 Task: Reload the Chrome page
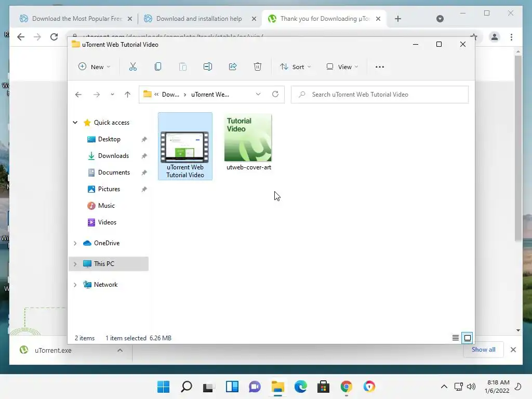tap(54, 37)
